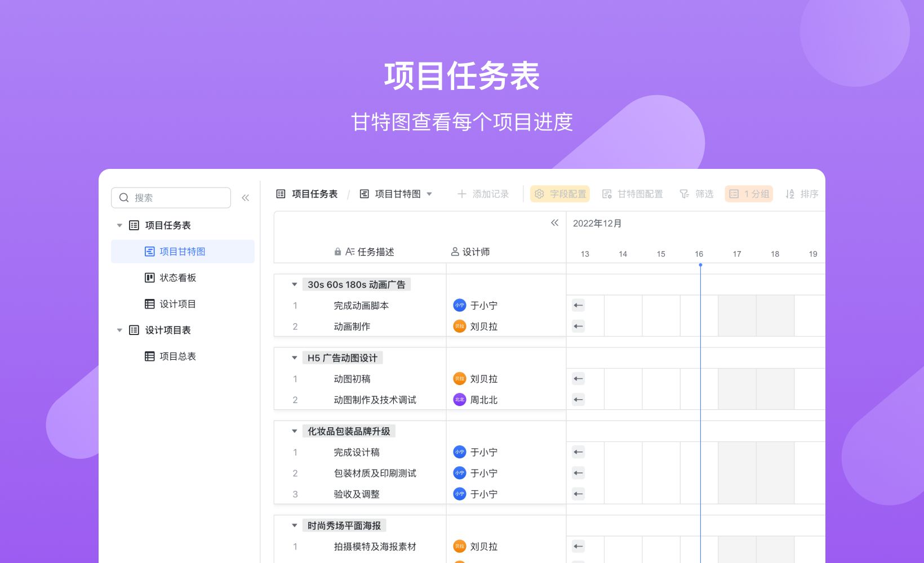This screenshot has height=563, width=924.
Task: Click the search magnifier icon in sidebar
Action: pyautogui.click(x=124, y=198)
